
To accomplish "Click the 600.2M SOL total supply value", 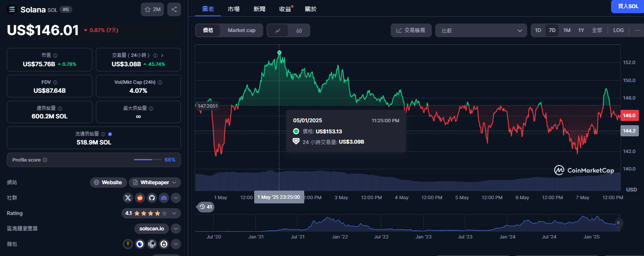I will [x=50, y=116].
